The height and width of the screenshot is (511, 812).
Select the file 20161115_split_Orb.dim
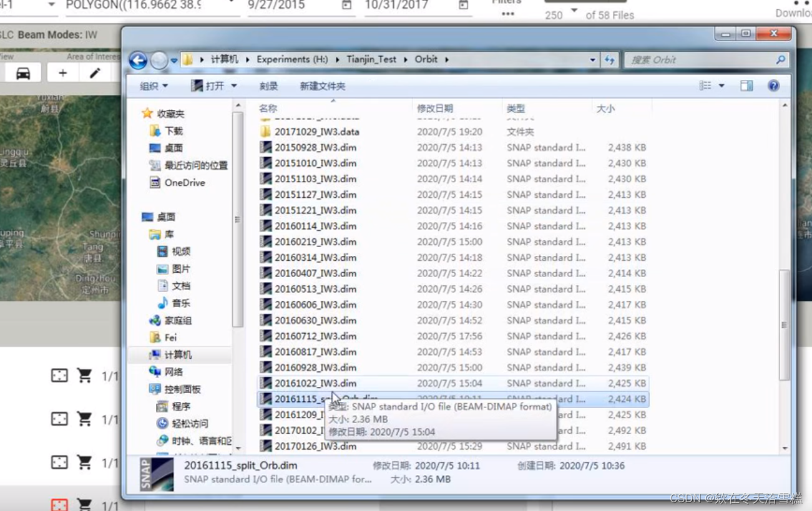[293, 399]
